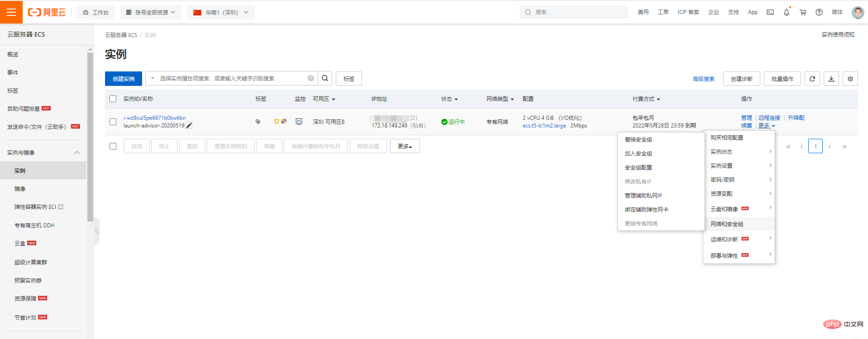
Task: Click the magnifier search button
Action: click(325, 78)
